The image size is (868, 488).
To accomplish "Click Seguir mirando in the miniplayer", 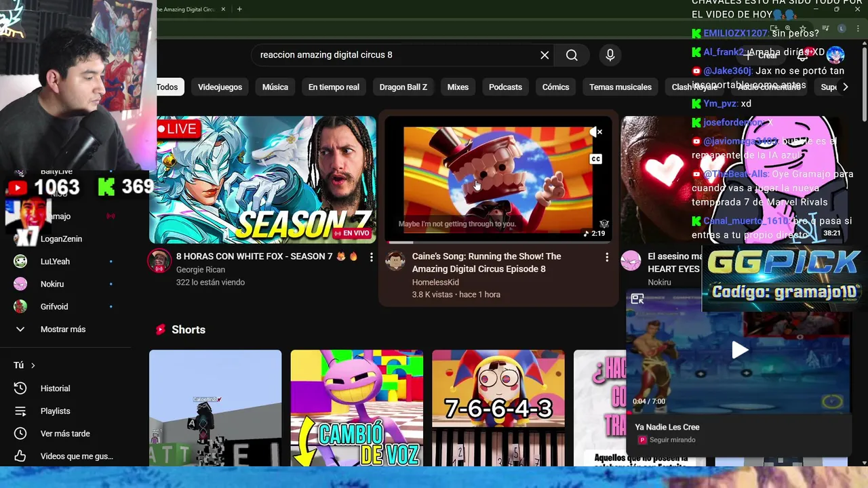I will click(672, 440).
